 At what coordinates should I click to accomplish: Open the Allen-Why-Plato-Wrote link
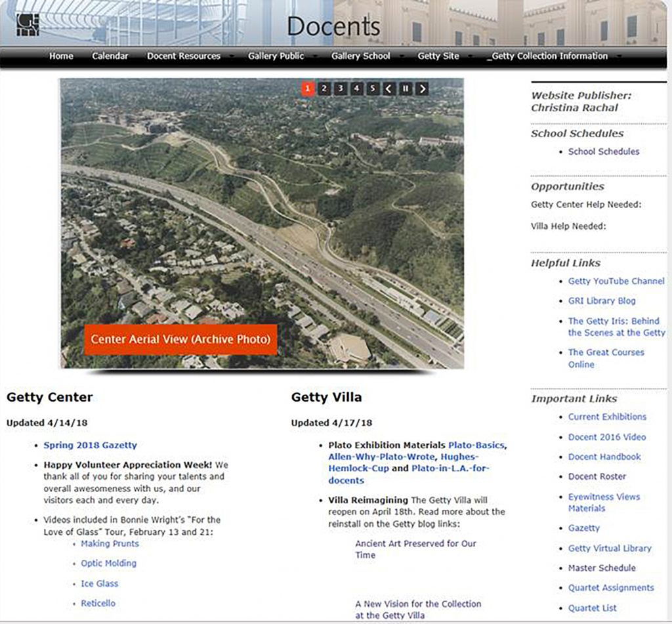pyautogui.click(x=381, y=457)
